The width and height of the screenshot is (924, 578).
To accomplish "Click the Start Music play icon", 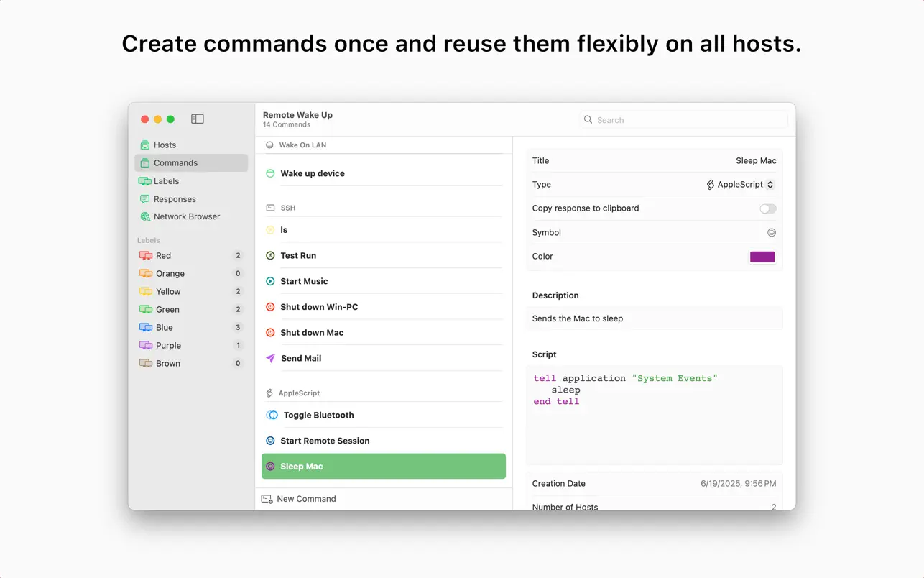I will click(270, 281).
